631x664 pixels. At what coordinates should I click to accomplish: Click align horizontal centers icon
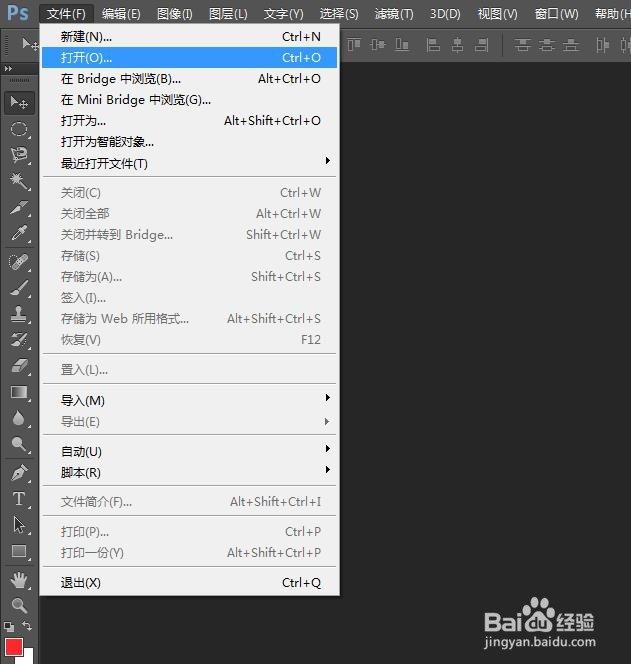pos(457,44)
